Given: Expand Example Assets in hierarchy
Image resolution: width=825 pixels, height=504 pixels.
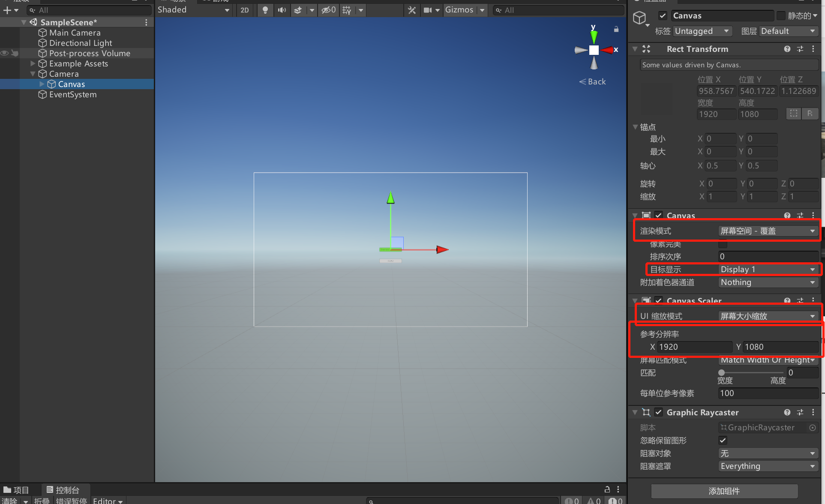Looking at the screenshot, I should point(33,63).
